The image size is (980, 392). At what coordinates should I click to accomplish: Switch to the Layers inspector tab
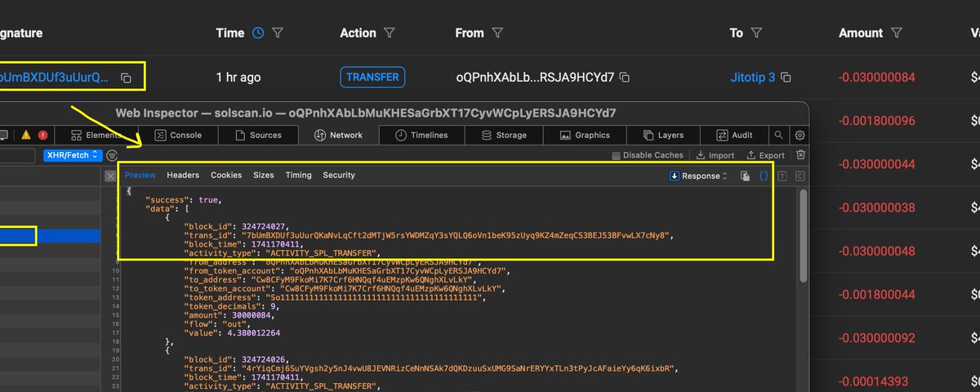(x=663, y=135)
